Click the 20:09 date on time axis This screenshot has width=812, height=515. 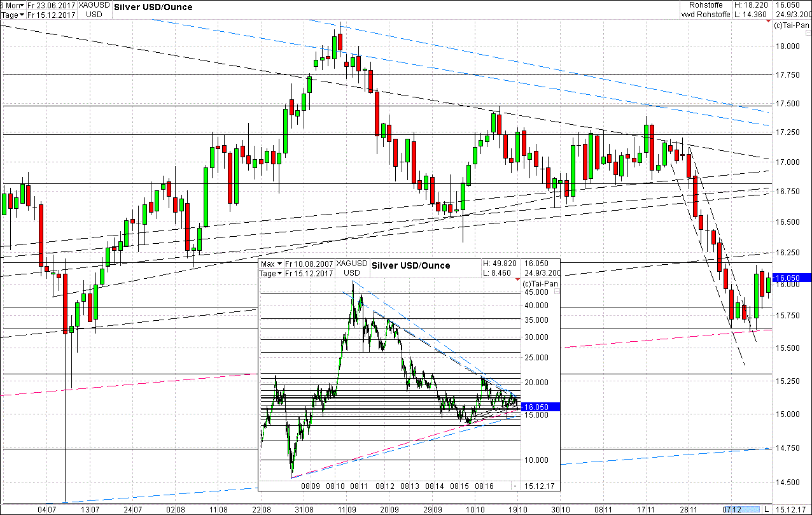click(x=389, y=509)
